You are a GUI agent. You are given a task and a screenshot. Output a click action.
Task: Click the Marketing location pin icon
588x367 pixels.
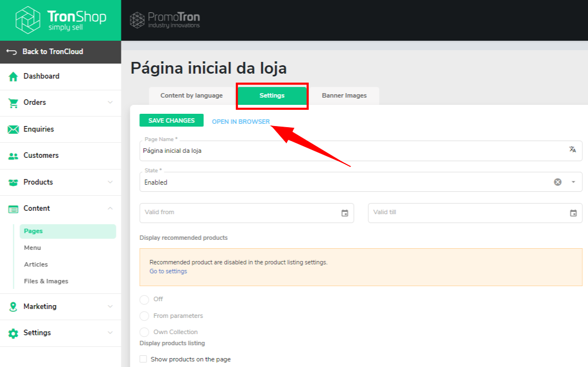click(13, 307)
